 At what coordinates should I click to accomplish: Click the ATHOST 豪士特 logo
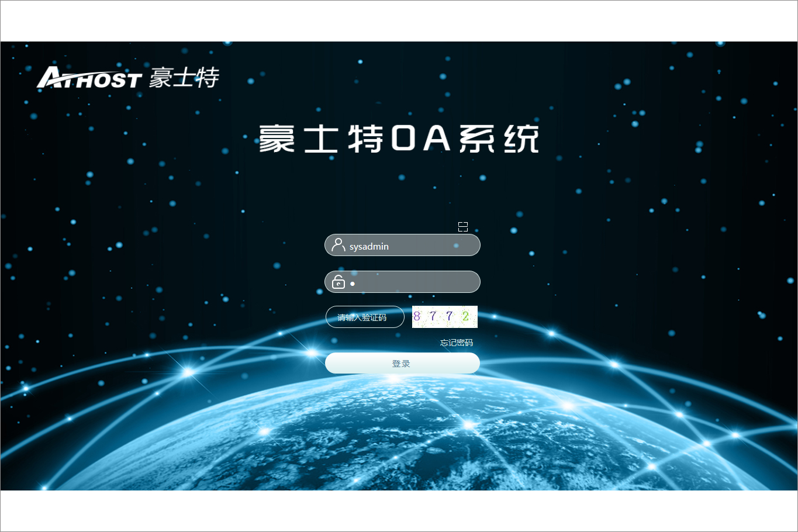pyautogui.click(x=128, y=77)
